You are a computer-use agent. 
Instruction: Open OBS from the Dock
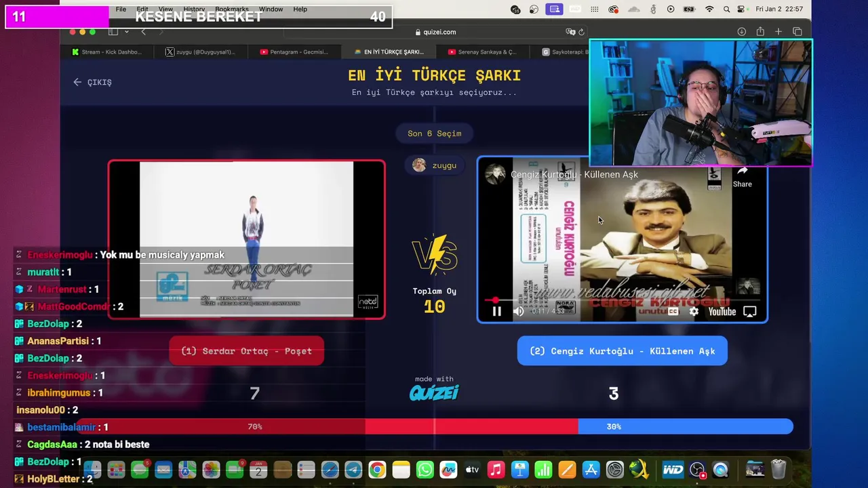click(x=697, y=470)
